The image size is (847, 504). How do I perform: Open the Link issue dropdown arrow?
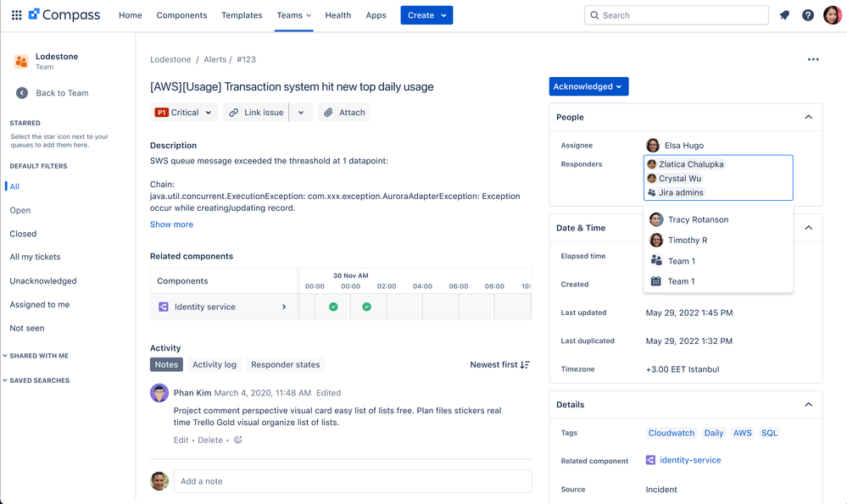tap(301, 113)
